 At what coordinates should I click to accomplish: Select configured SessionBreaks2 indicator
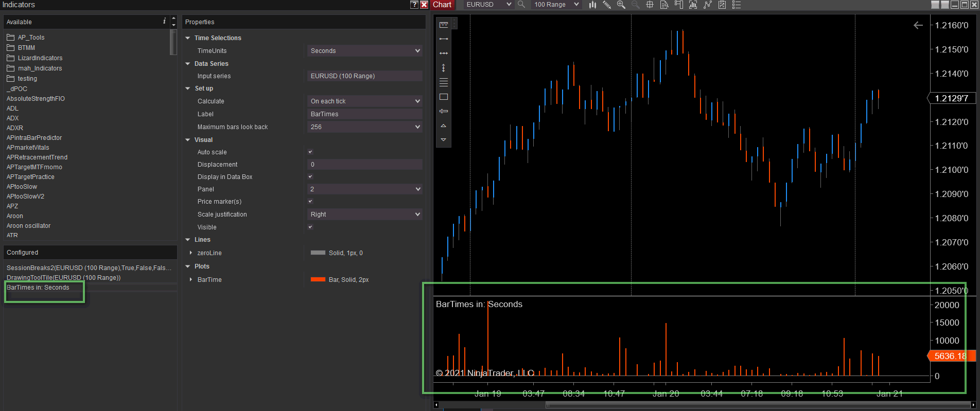(x=89, y=268)
